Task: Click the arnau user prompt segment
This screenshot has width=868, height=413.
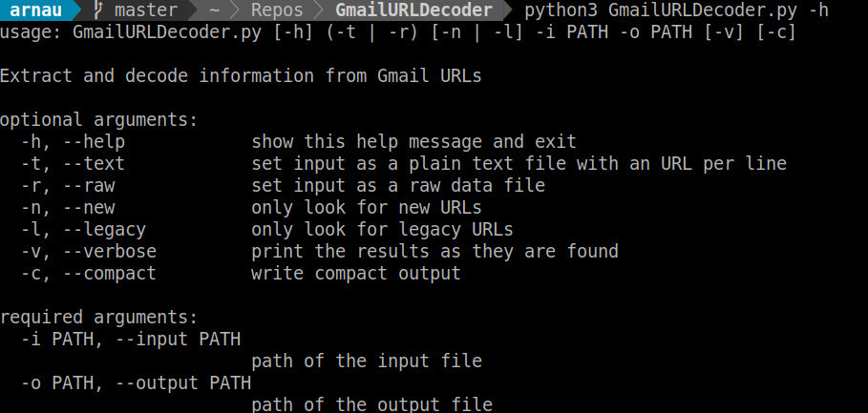Action: tap(35, 11)
